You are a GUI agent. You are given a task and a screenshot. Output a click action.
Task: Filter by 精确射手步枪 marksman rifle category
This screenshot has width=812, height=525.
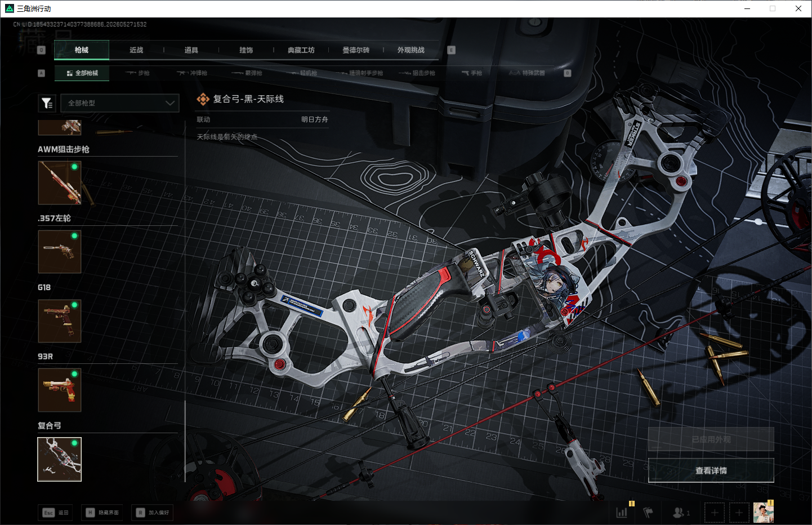tap(361, 73)
